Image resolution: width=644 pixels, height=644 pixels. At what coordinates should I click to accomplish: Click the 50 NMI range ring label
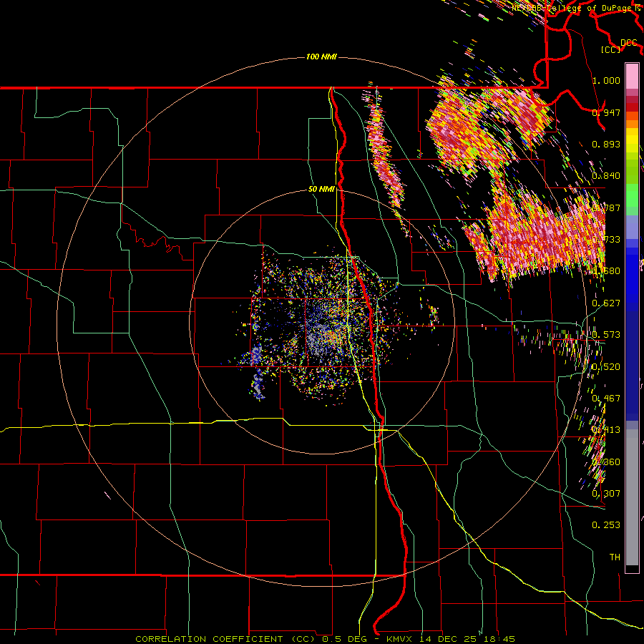coord(321,190)
